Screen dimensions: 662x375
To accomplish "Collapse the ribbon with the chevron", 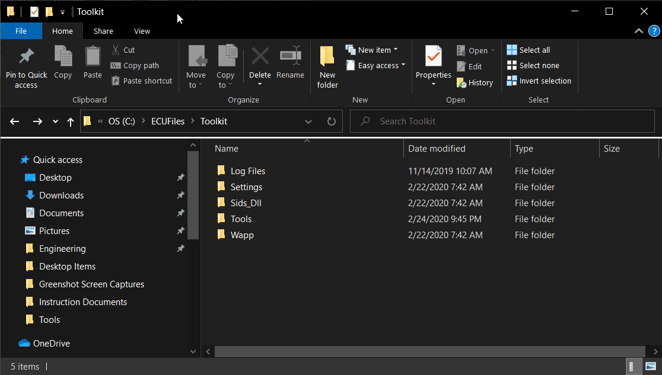I will point(639,31).
